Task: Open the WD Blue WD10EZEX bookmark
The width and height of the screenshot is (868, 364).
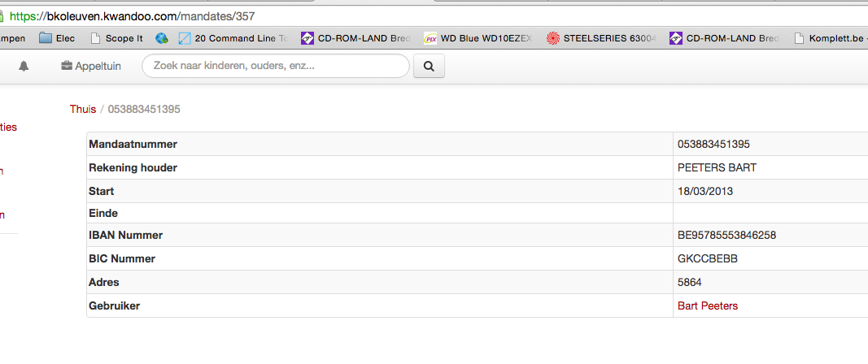Action: click(x=479, y=38)
